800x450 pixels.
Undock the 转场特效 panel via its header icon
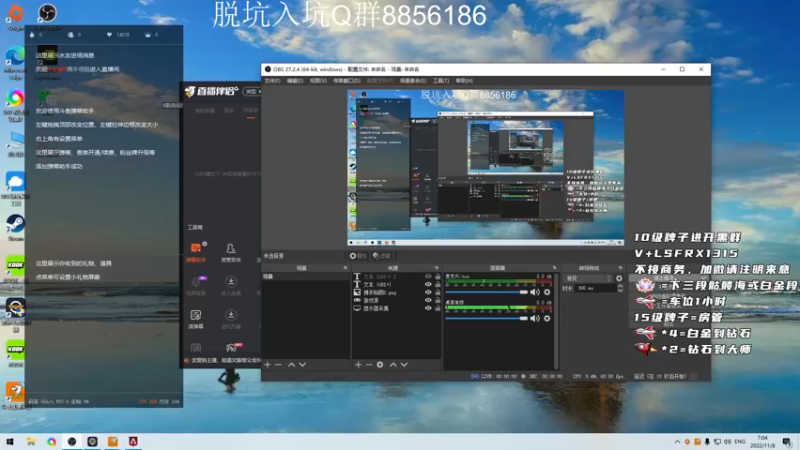(x=620, y=268)
